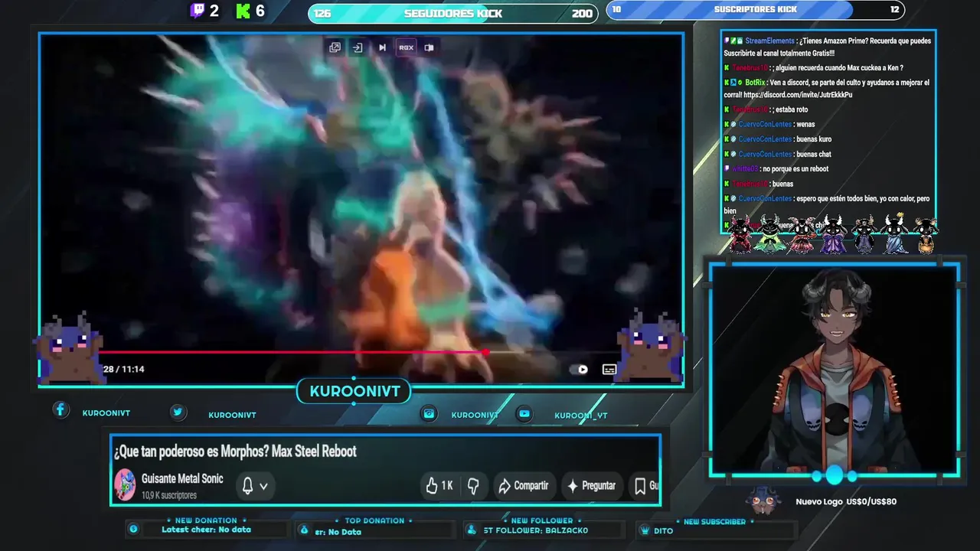The width and height of the screenshot is (980, 551).
Task: Click the Compartir share button
Action: pos(524,485)
